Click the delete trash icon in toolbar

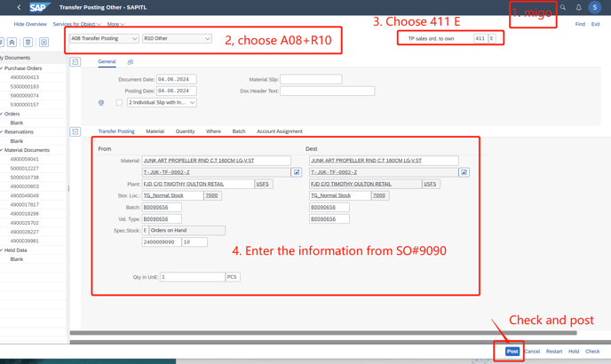28,42
